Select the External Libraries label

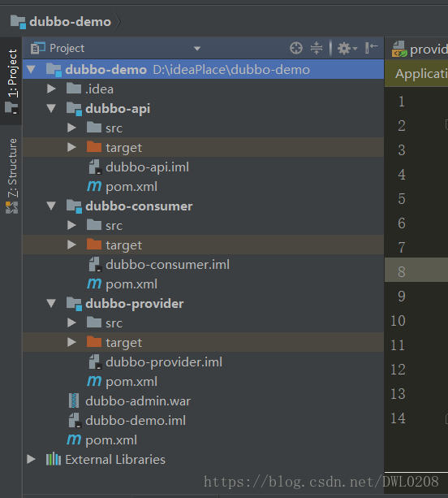[x=115, y=460]
